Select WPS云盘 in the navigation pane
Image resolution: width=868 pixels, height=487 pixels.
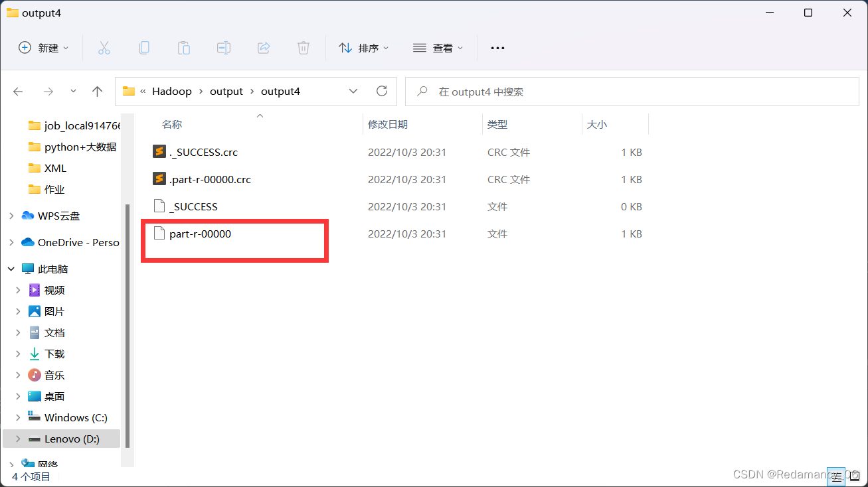pos(50,216)
